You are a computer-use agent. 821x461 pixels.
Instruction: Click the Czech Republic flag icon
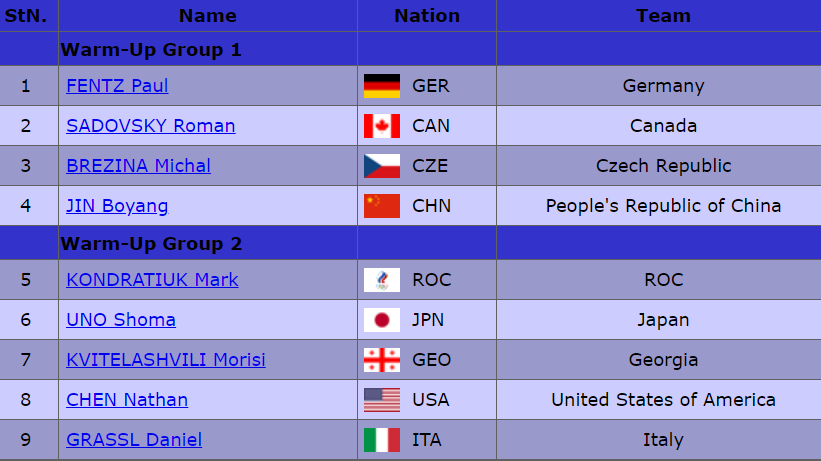[381, 166]
